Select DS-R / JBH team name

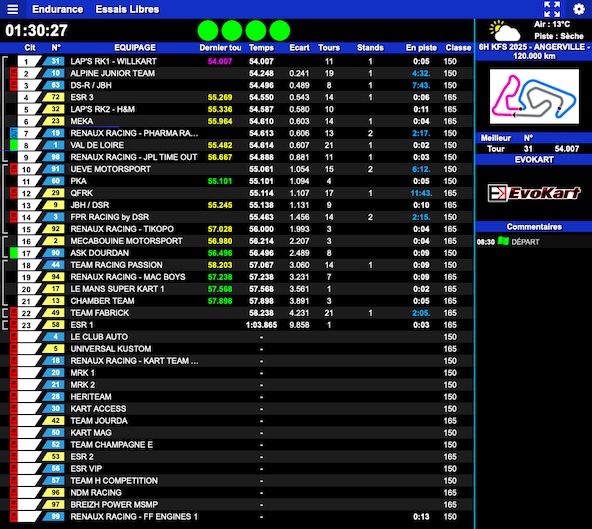91,85
